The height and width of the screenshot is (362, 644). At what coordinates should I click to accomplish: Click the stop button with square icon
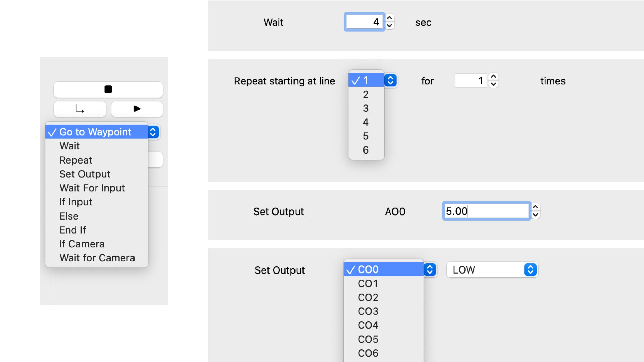click(x=108, y=89)
